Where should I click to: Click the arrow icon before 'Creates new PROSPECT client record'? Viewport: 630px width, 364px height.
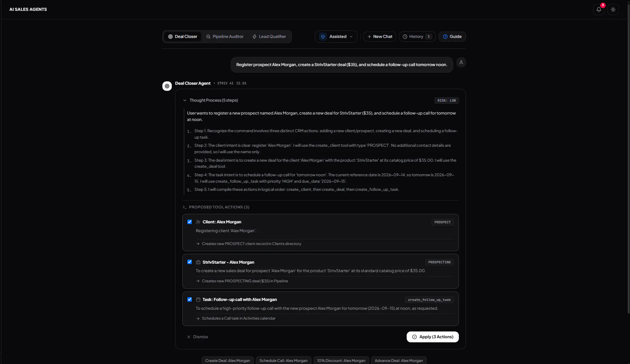(198, 244)
